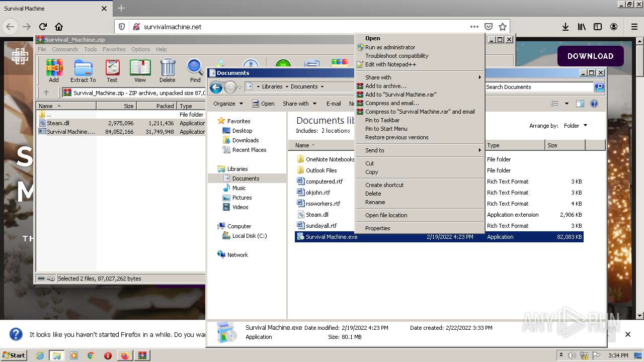
Task: Click WinRAR Delete icon
Action: tap(168, 70)
